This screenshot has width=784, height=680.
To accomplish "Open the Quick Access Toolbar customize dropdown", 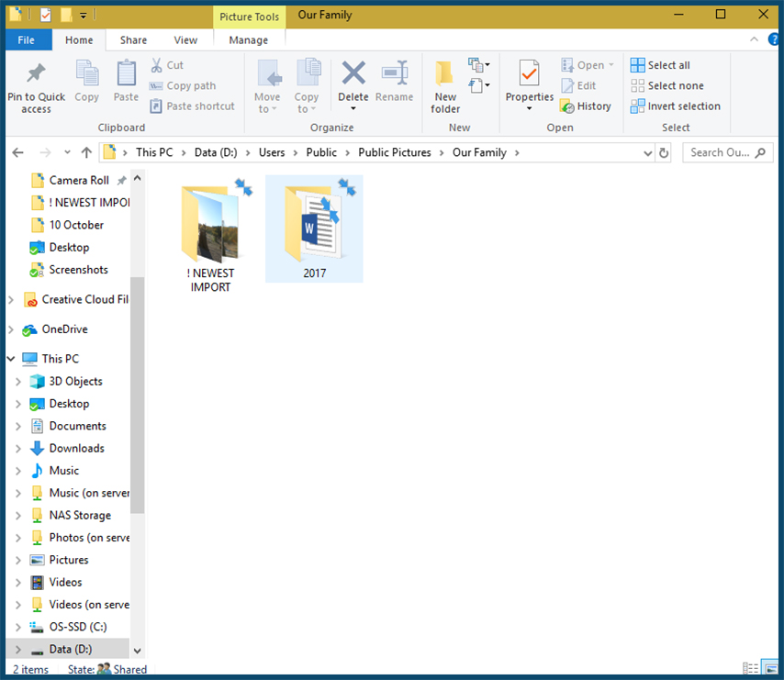I will point(83,16).
